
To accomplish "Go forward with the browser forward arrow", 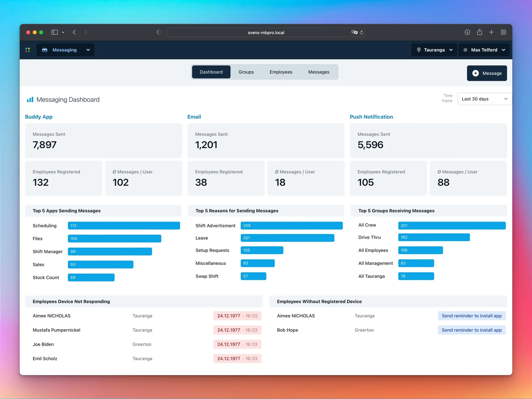I will point(85,32).
